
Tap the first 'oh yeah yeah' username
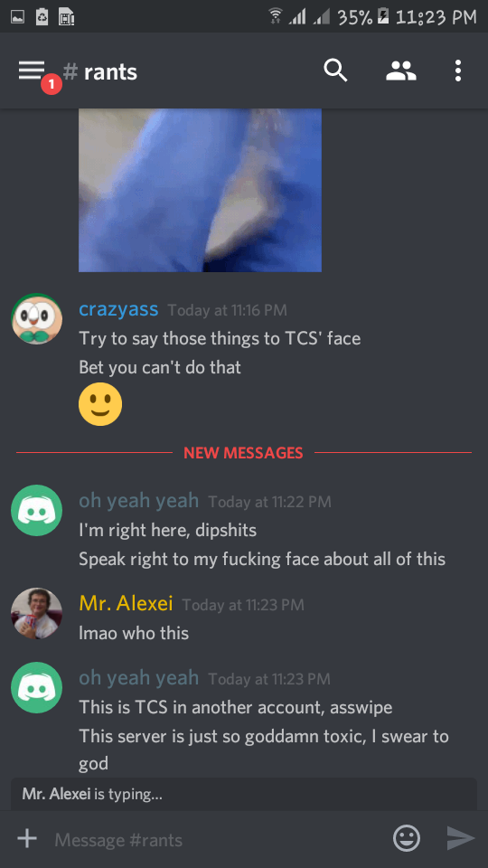(x=138, y=500)
